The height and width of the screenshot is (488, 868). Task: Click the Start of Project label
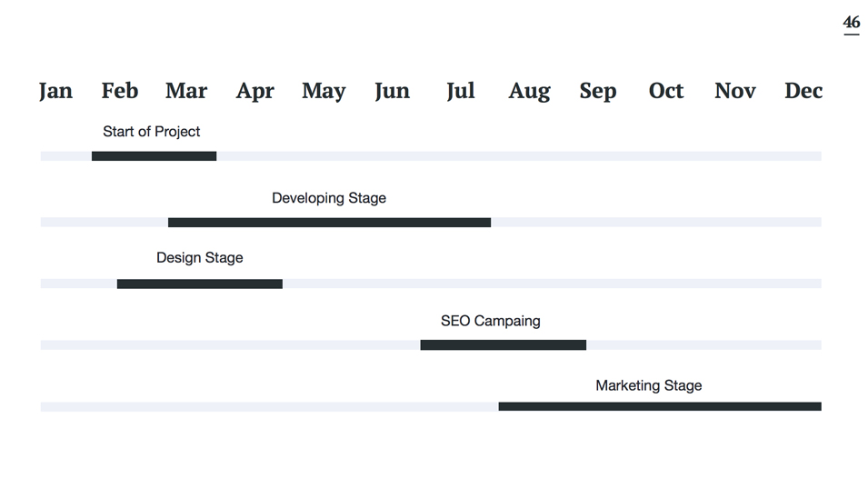point(151,132)
